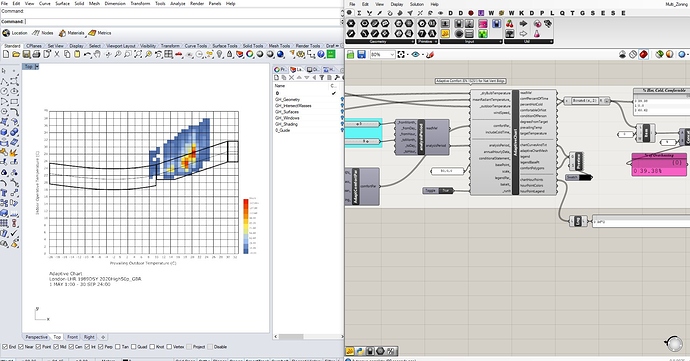Viewport: 690px width, 361px height.
Task: Open the Grasshopper zoom percentage dropdown
Action: pyautogui.click(x=382, y=55)
